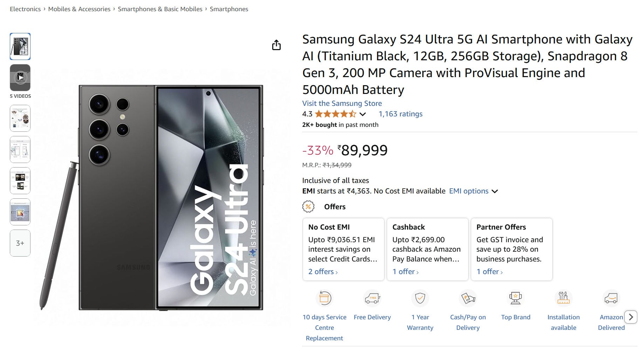Open the Top Brand trophy icon
644x347 pixels.
pyautogui.click(x=516, y=298)
